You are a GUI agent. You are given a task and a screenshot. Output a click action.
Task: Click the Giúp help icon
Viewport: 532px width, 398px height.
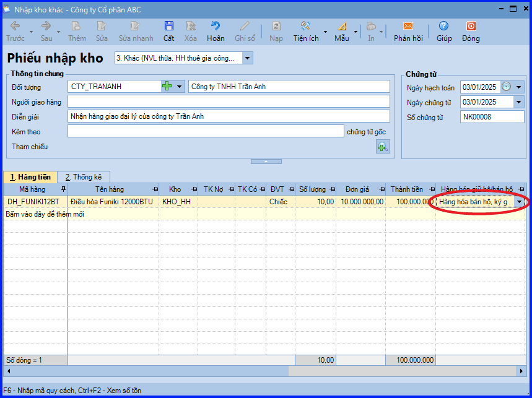point(443,26)
